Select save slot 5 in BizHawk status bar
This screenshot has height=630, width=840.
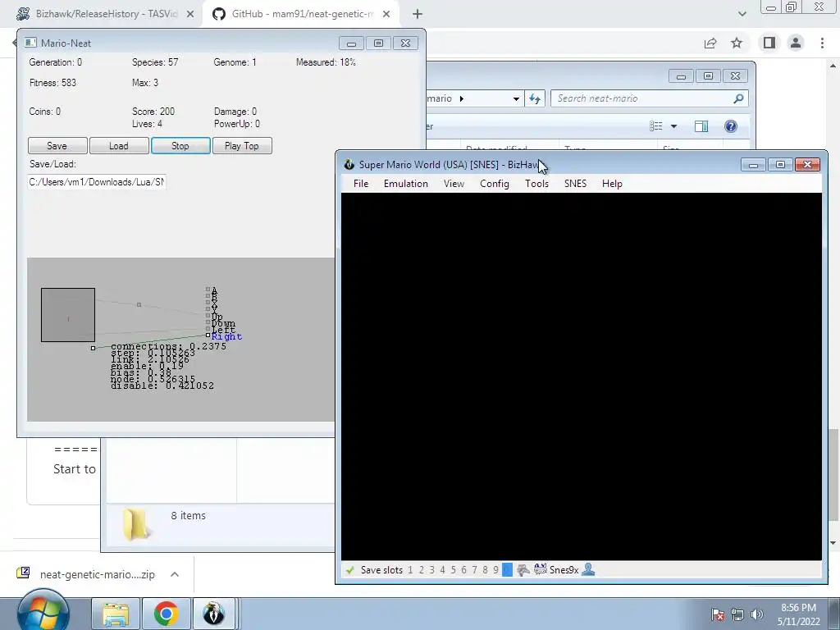click(453, 570)
